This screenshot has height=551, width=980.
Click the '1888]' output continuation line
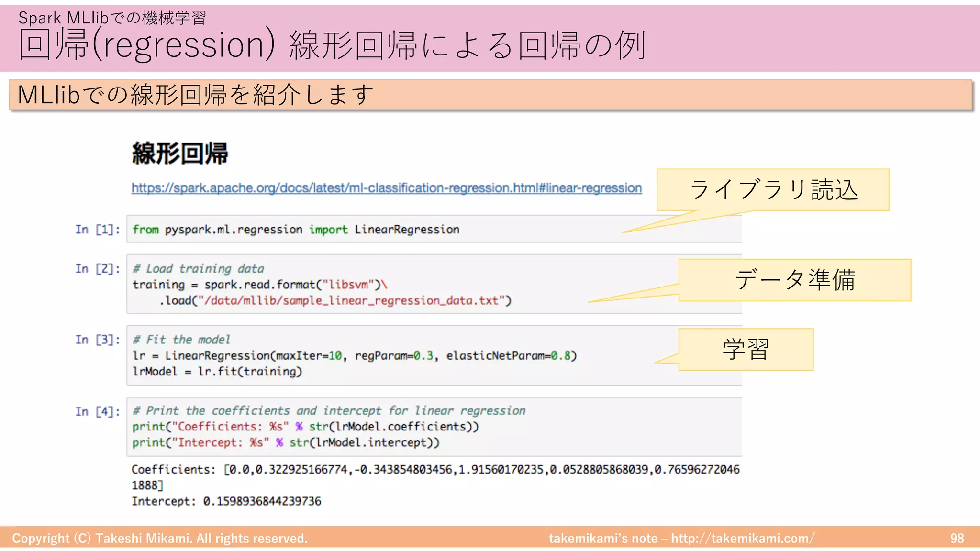pos(147,485)
